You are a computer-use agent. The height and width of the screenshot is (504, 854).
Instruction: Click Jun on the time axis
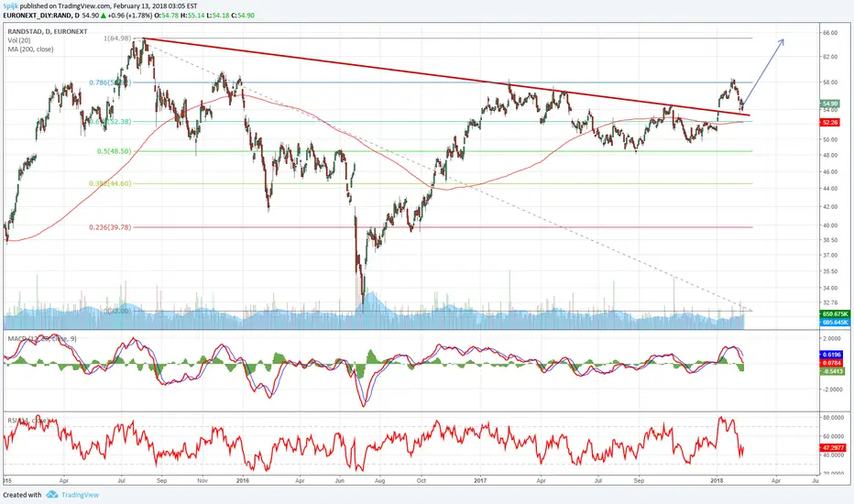pos(339,480)
